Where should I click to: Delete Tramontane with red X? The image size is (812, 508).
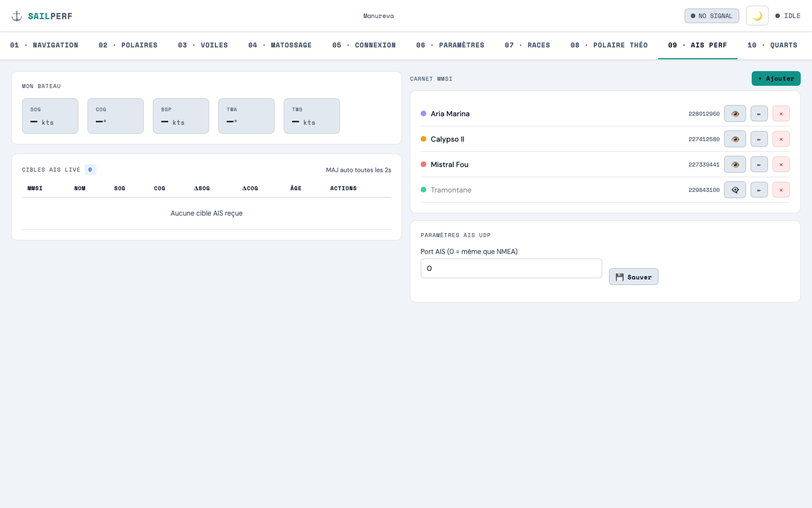click(x=781, y=190)
